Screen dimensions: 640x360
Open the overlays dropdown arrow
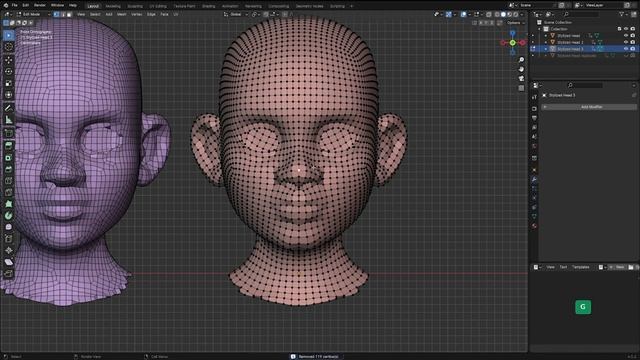pos(469,14)
